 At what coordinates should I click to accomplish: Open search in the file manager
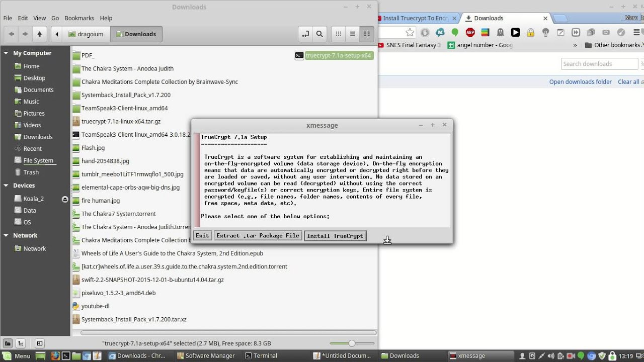(319, 34)
